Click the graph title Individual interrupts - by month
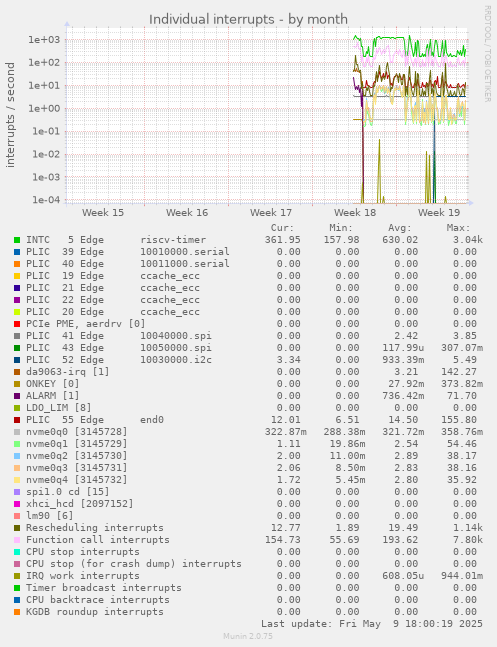This screenshot has width=497, height=647. coord(248,19)
